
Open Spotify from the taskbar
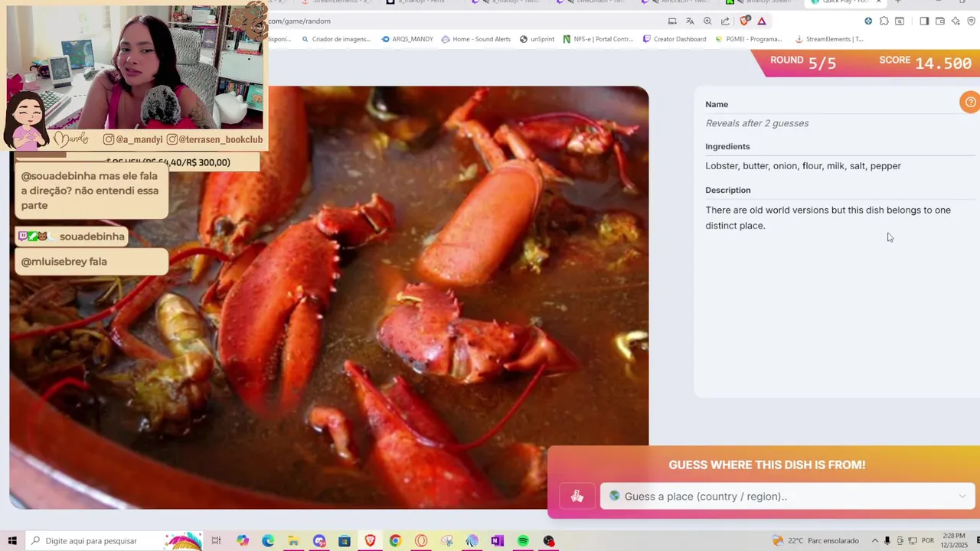523,541
